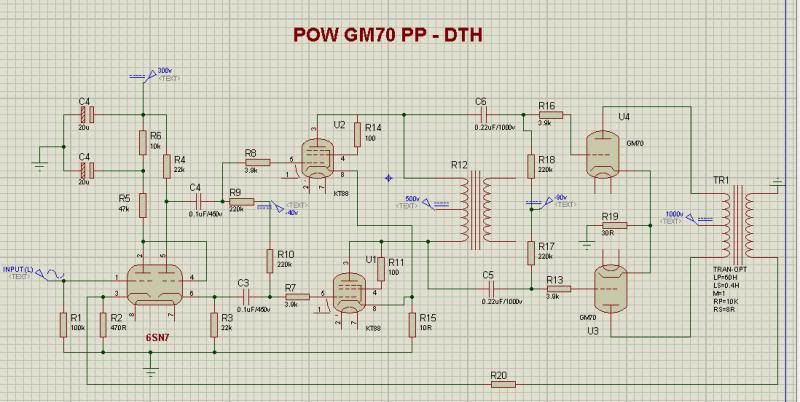The width and height of the screenshot is (800, 402).
Task: Select resistor R8 3.9k
Action: tap(257, 162)
